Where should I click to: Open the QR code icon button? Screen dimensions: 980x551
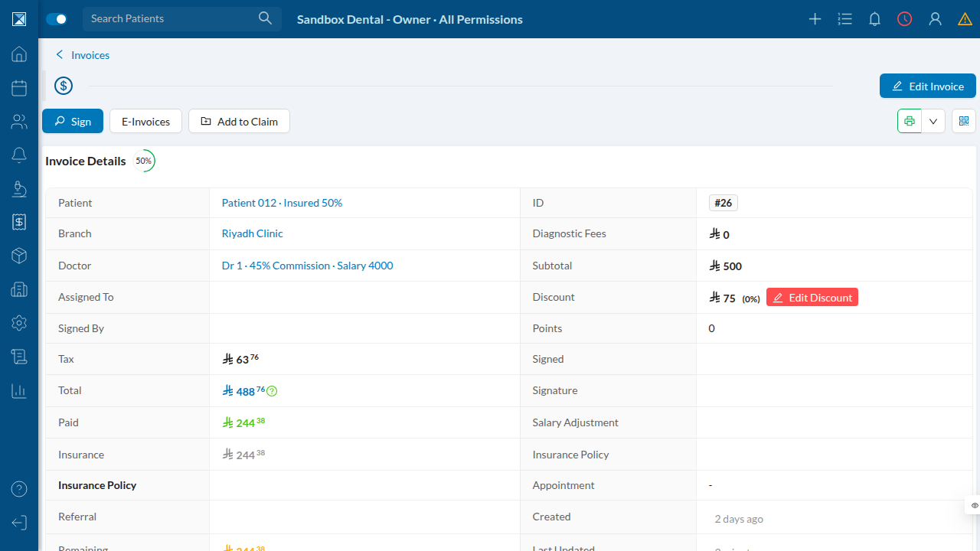coord(964,121)
